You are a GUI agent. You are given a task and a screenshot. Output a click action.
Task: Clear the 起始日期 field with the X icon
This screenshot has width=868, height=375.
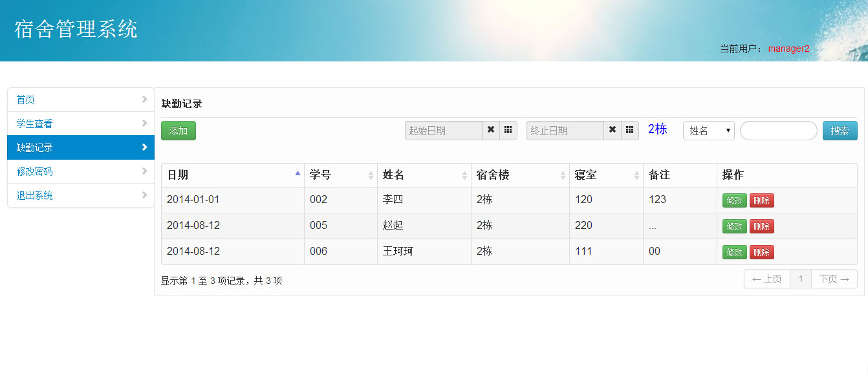pyautogui.click(x=491, y=130)
